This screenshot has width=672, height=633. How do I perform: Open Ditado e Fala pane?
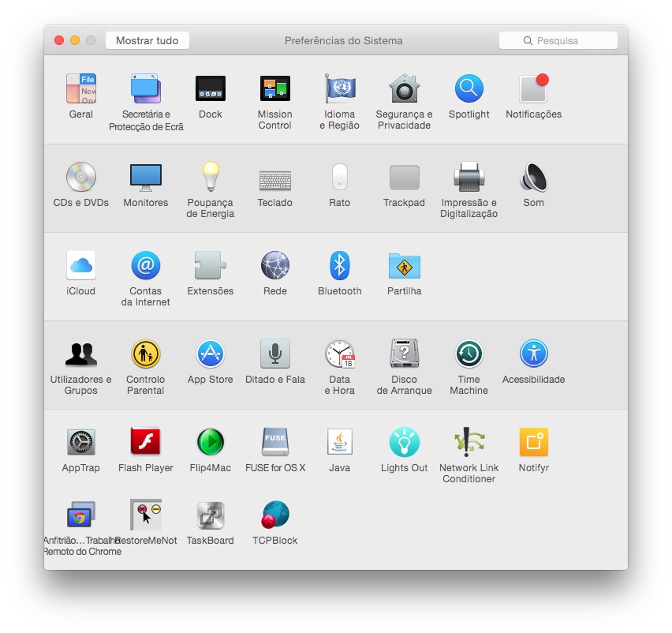point(275,354)
